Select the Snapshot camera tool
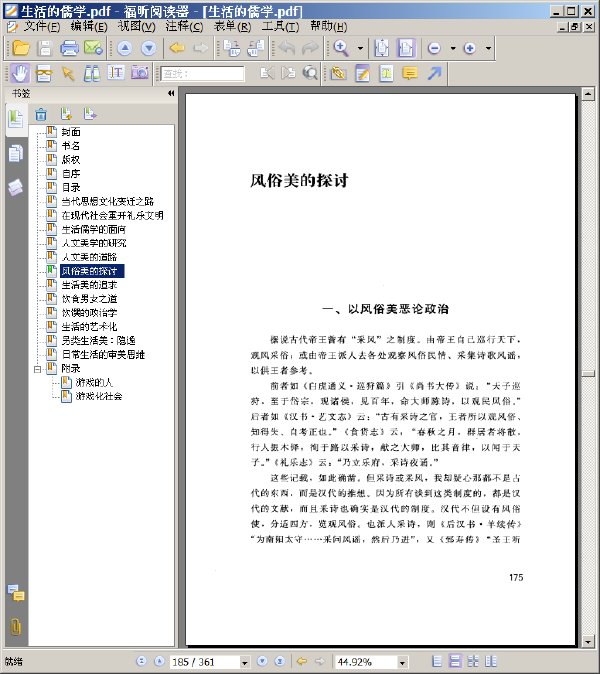 140,73
